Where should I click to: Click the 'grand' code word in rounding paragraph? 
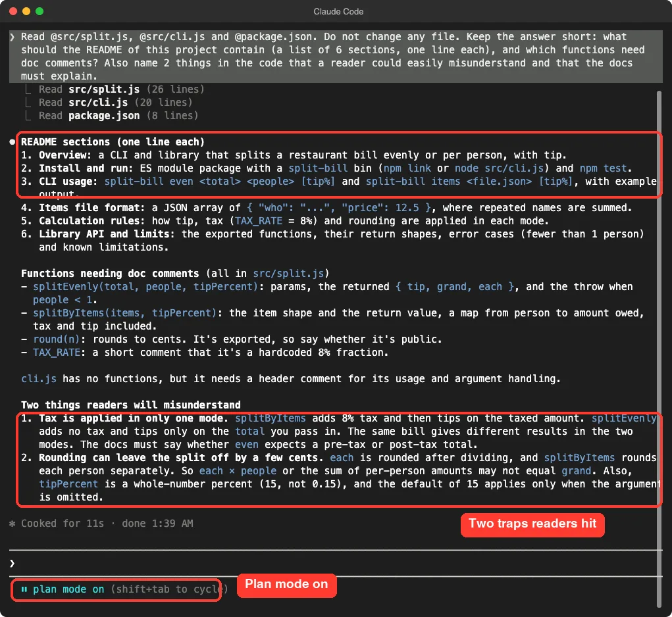coord(577,471)
